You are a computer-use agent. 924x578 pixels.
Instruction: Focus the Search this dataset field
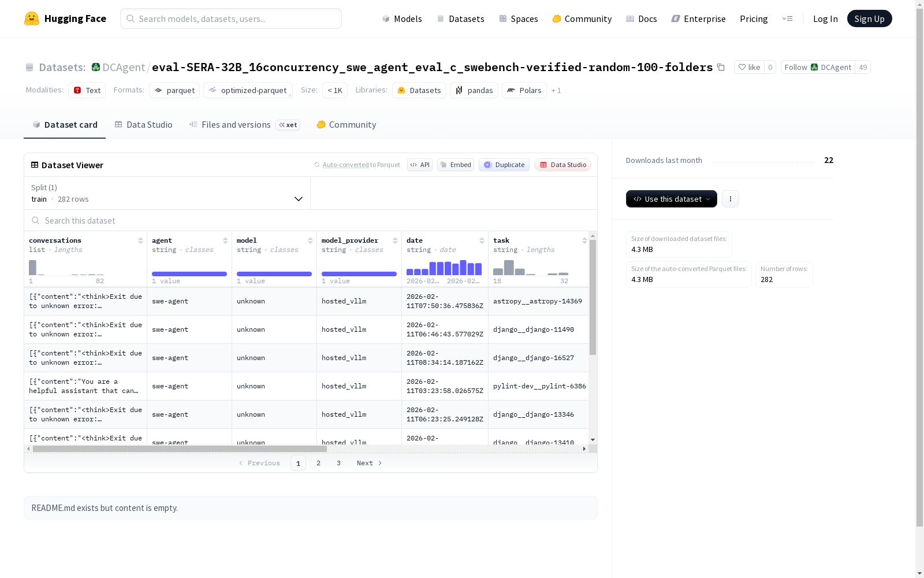(311, 220)
